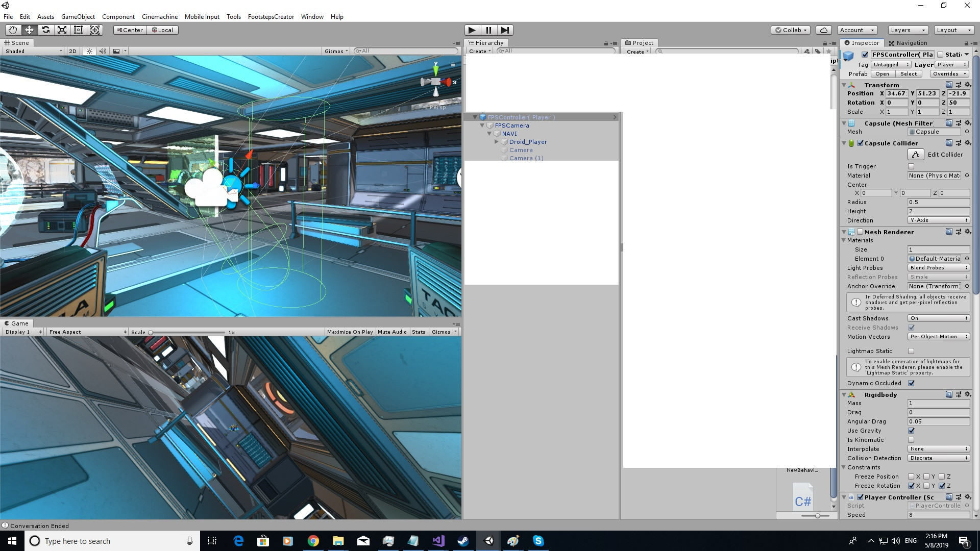Toggle scene audio speaker icon
980x551 pixels.
click(103, 51)
